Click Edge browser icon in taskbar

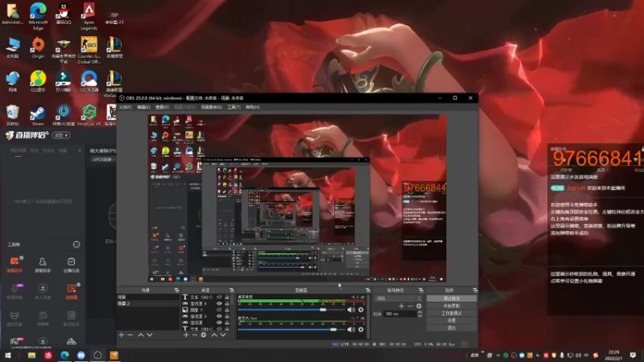[64, 356]
